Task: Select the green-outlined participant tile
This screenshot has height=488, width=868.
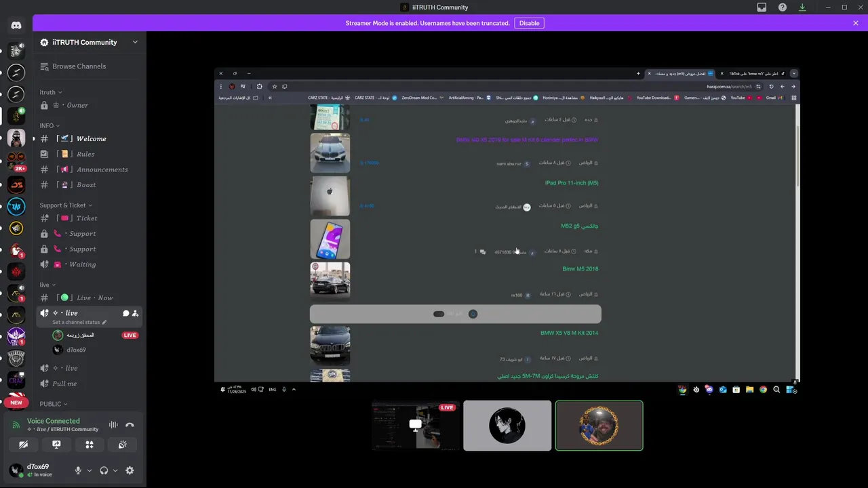Action: [x=599, y=425]
